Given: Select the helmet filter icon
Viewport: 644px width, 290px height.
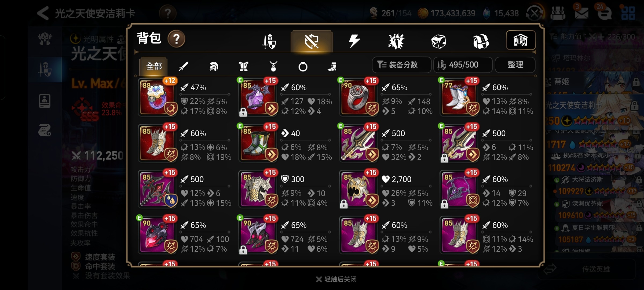Looking at the screenshot, I should [214, 66].
